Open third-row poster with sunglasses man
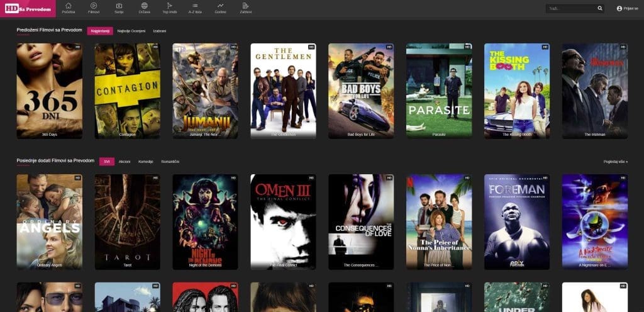The width and height of the screenshot is (644, 312). (49, 298)
